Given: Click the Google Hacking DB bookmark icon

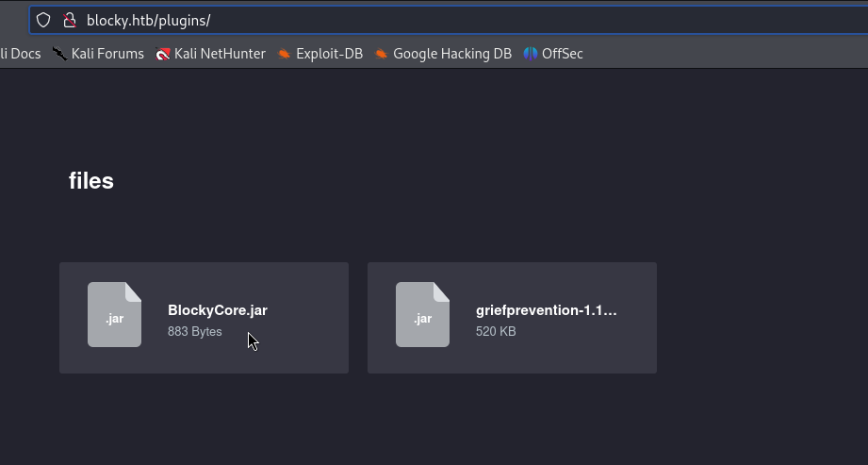Looking at the screenshot, I should coord(381,54).
